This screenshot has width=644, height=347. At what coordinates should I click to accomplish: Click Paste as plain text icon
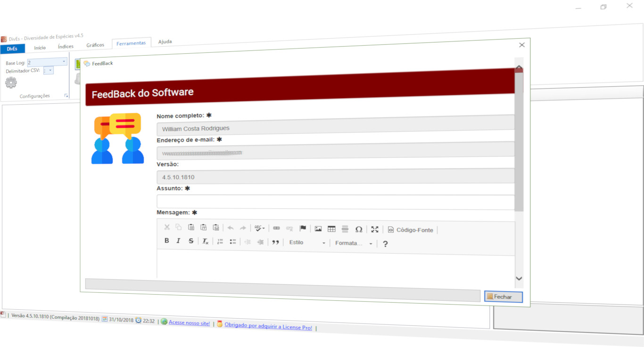point(203,227)
